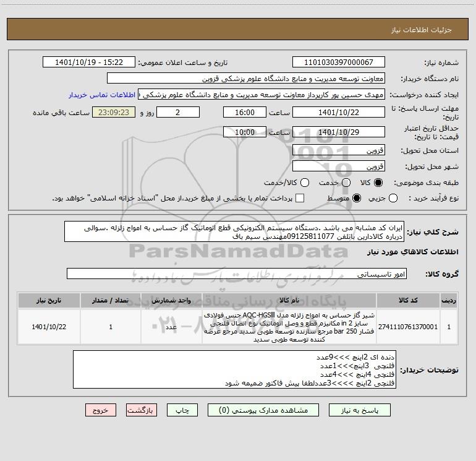476x461 pixels.
Task: Click the گروه کالا field امور تاسیساتی
Action: 237,274
